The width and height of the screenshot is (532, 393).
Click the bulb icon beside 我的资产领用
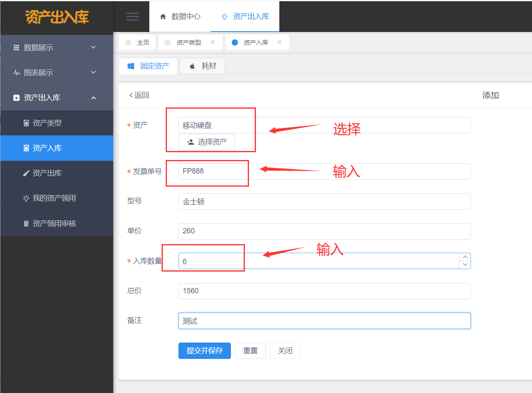tap(26, 198)
